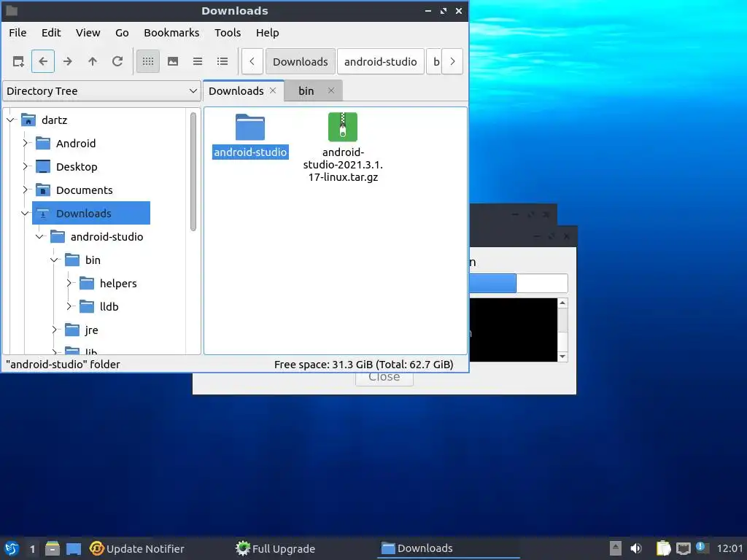Image resolution: width=747 pixels, height=560 pixels.
Task: Open the Bookmarks menu
Action: (x=171, y=33)
